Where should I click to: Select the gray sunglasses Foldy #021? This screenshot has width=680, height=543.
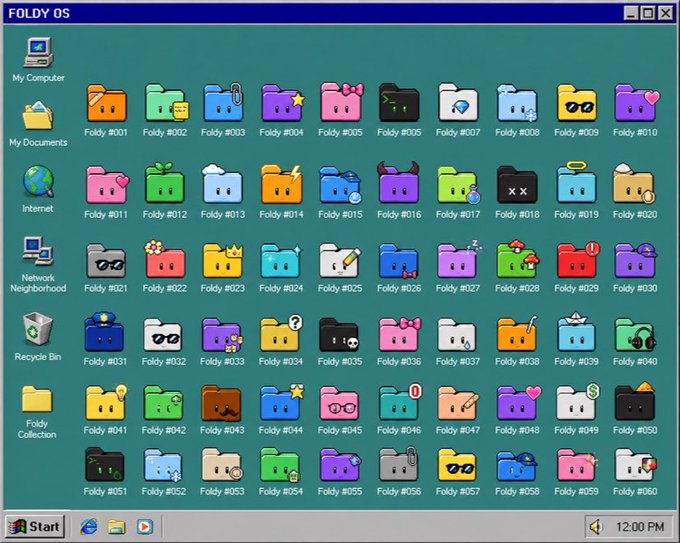click(x=106, y=261)
